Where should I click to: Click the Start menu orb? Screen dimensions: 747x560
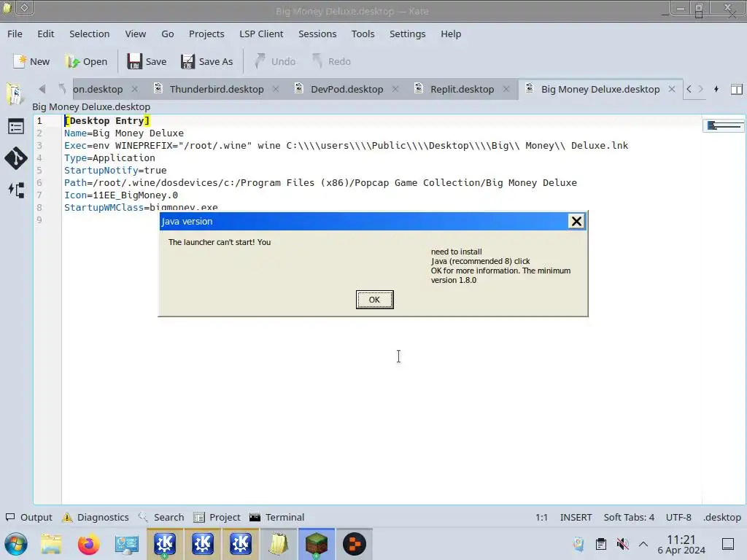[16, 544]
